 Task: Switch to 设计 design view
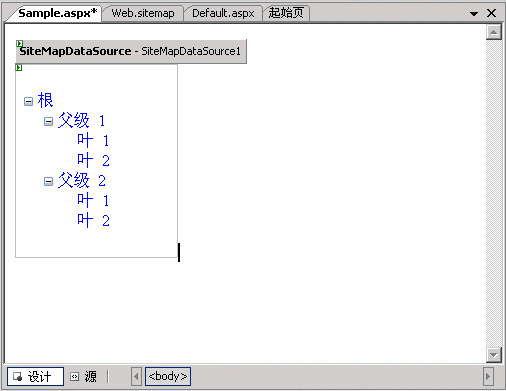(35, 377)
